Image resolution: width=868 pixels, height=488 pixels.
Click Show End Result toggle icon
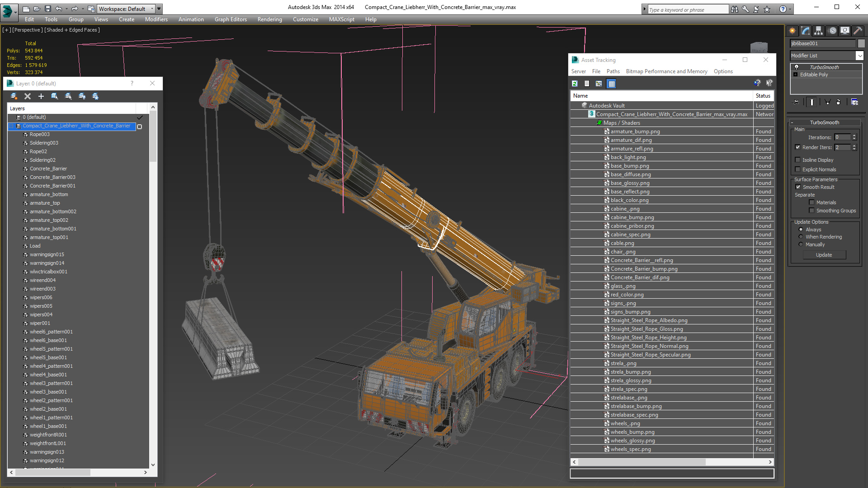click(x=812, y=102)
